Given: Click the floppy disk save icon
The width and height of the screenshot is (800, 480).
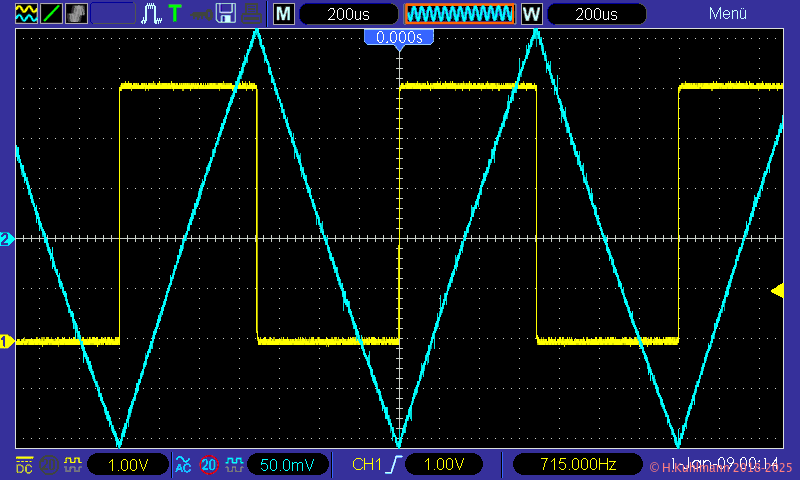Looking at the screenshot, I should (x=227, y=14).
